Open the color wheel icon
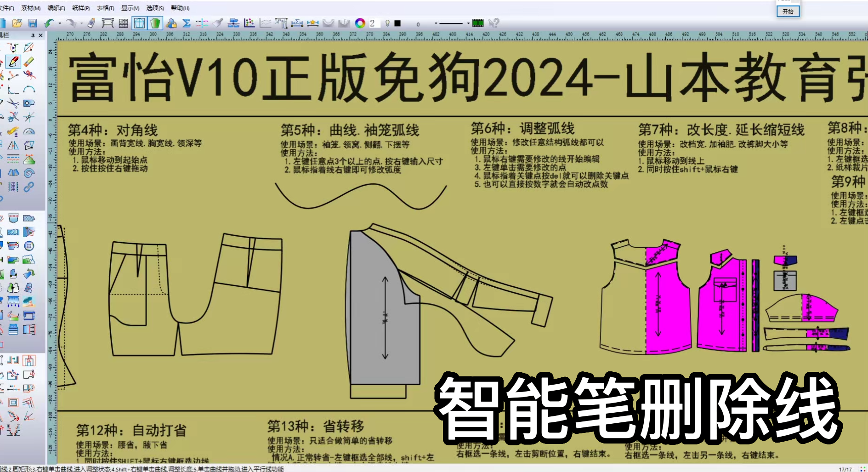The width and height of the screenshot is (868, 472). [360, 23]
